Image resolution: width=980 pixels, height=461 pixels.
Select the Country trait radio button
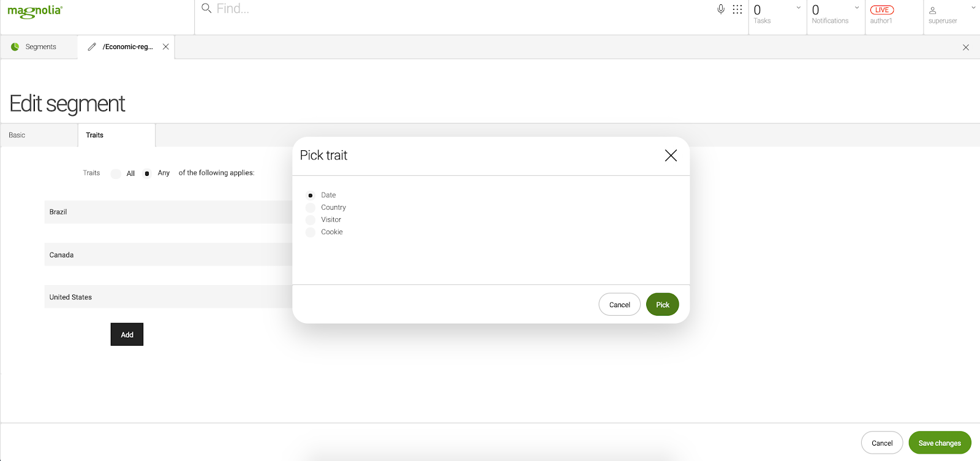311,208
